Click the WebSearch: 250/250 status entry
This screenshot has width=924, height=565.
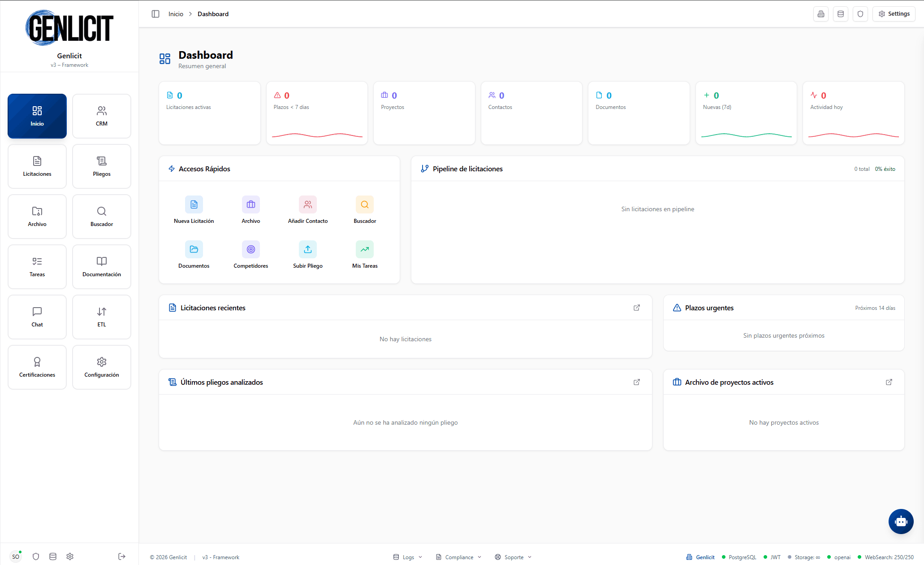885,557
